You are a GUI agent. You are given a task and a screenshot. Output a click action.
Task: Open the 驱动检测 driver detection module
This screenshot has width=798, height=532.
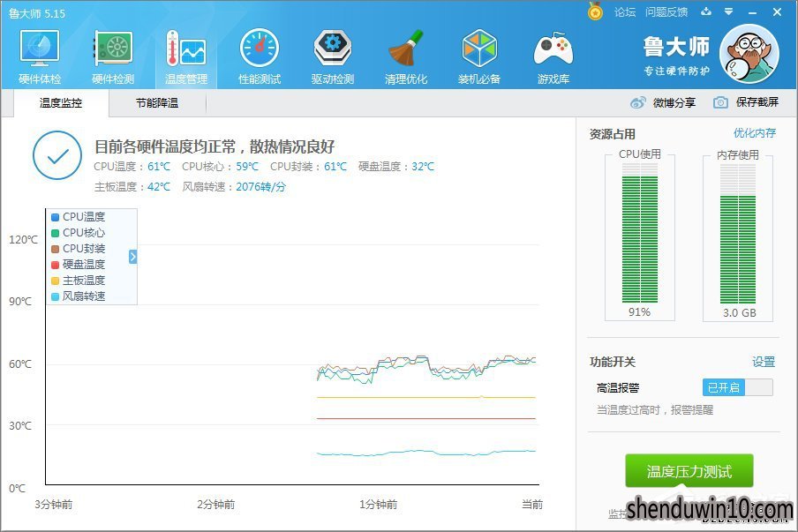coord(333,57)
